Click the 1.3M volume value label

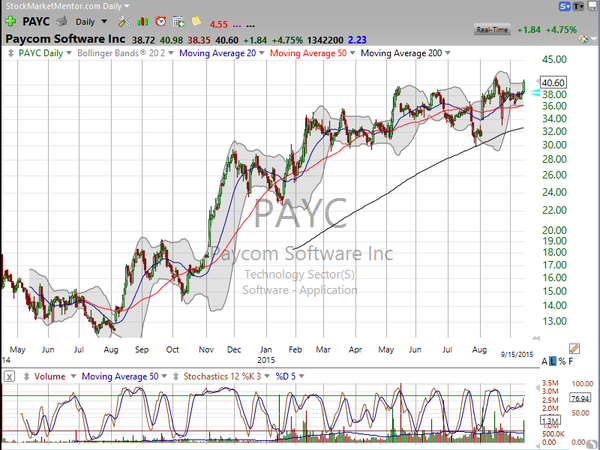(x=550, y=421)
